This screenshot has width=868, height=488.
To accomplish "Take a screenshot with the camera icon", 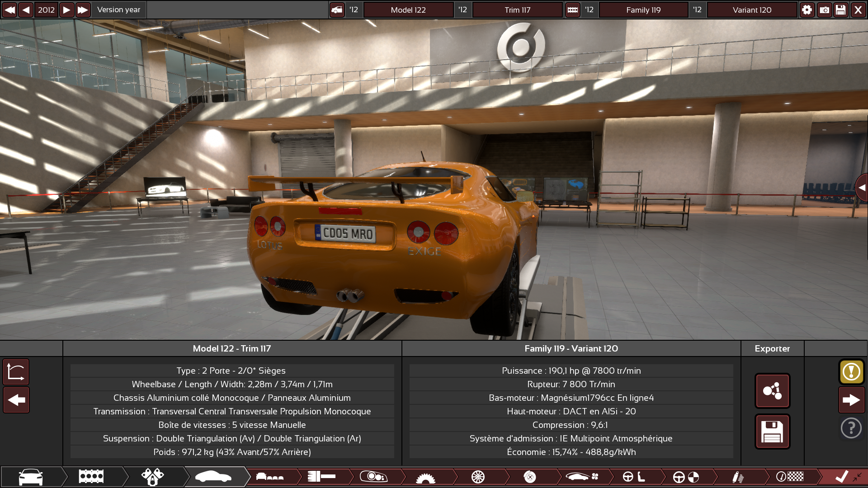I will (824, 9).
